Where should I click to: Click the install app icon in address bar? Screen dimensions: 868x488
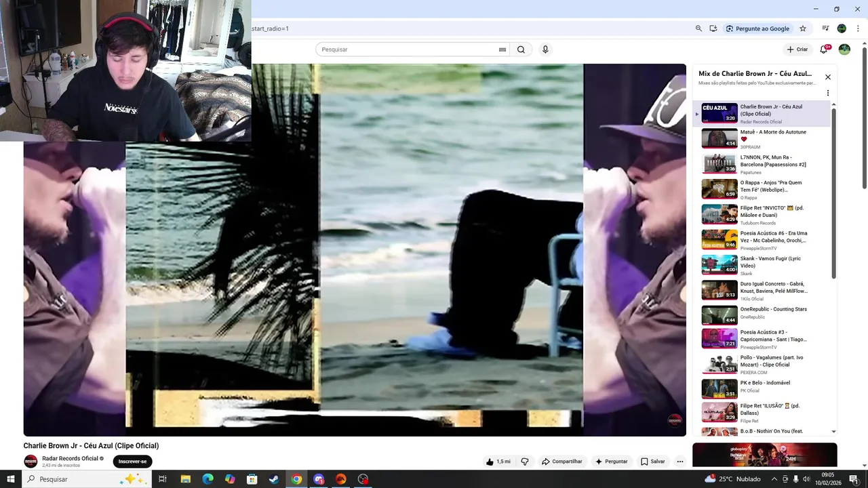(x=713, y=28)
